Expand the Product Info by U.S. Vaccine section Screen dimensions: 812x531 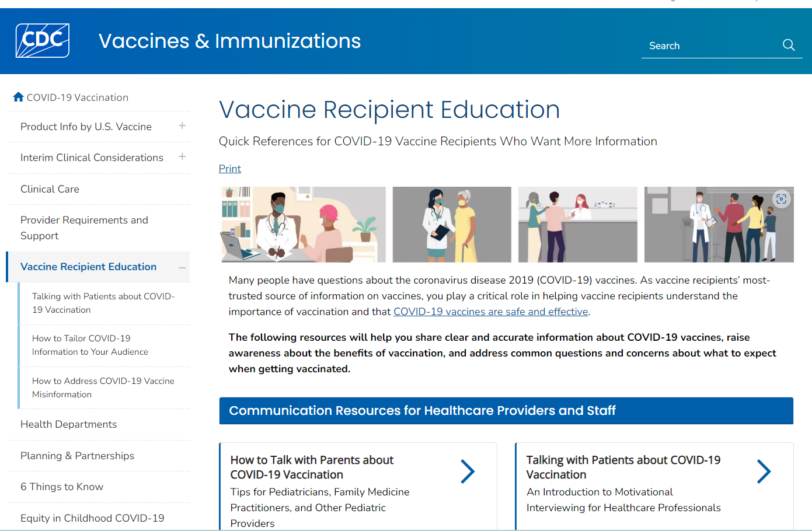pos(182,126)
